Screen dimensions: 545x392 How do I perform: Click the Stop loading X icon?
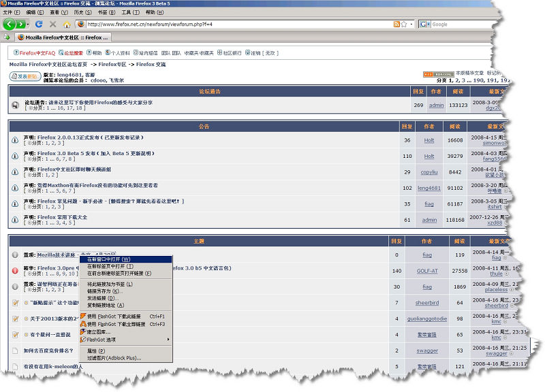tap(53, 24)
